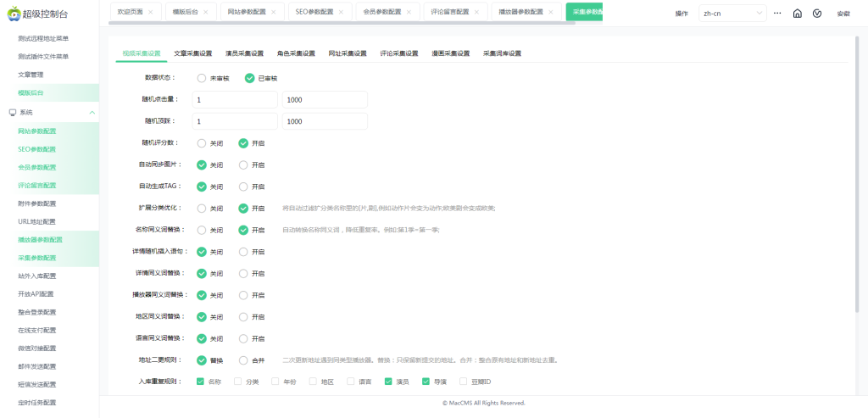Close the SEO参数配置 tab
This screenshot has width=868, height=418.
[341, 12]
